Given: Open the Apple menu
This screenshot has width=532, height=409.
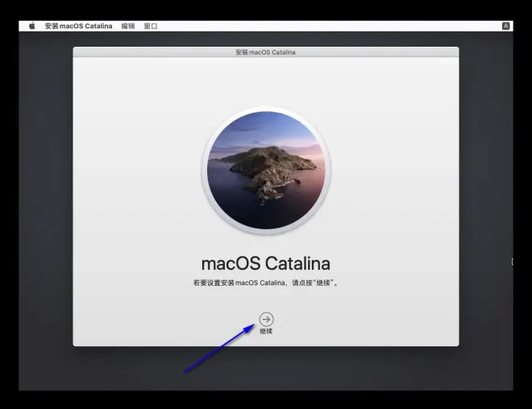Looking at the screenshot, I should pyautogui.click(x=32, y=26).
